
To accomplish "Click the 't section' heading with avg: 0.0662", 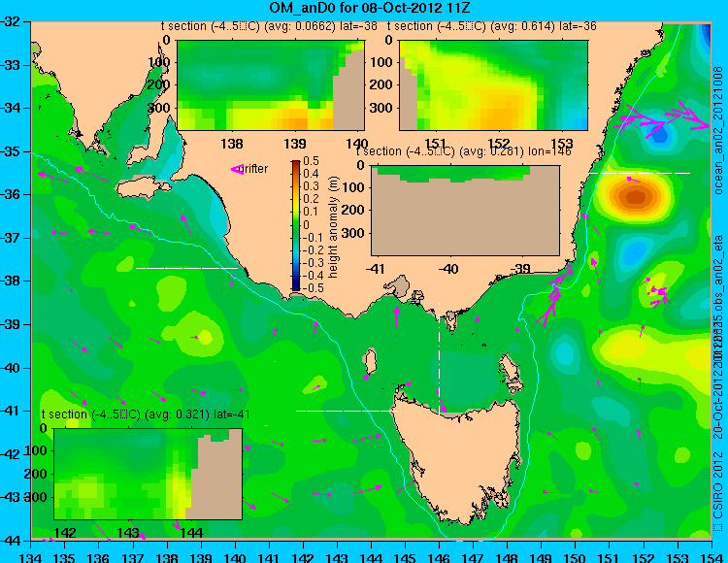I will coord(269,26).
